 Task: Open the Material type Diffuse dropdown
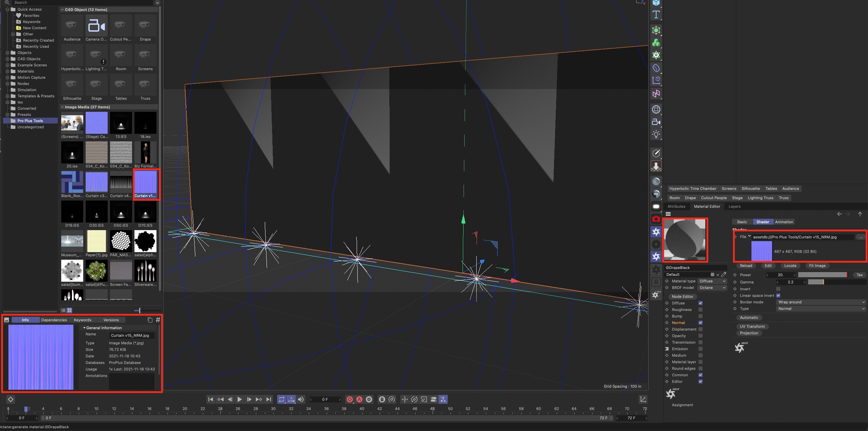click(x=712, y=281)
